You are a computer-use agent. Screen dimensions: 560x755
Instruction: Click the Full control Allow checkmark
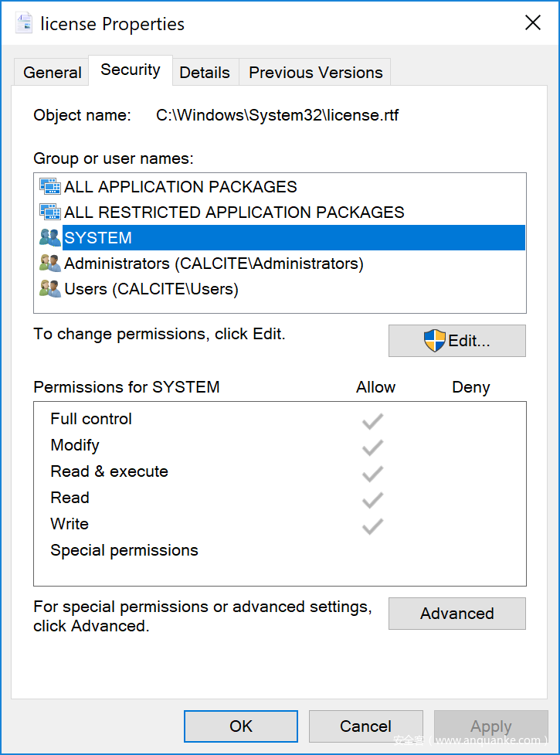coord(372,421)
